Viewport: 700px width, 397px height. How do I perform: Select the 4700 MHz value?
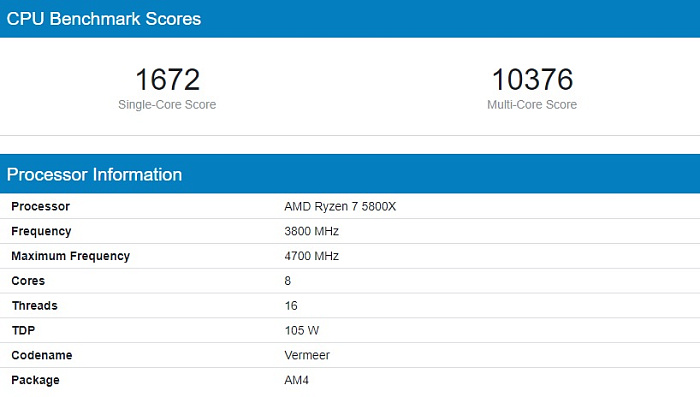312,256
